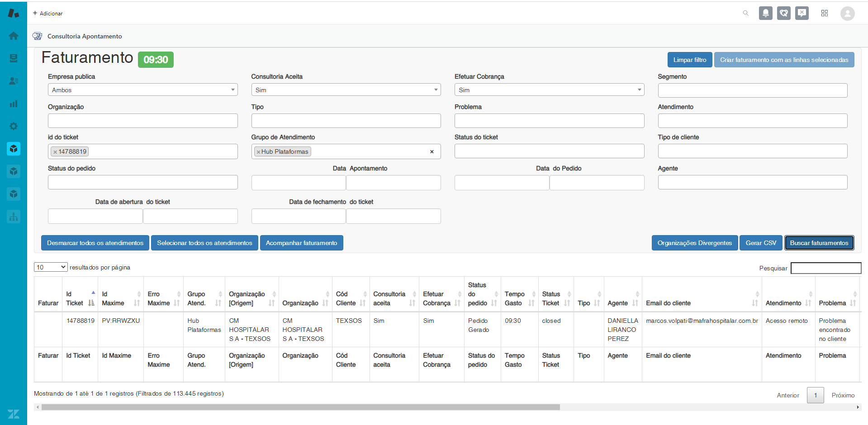Remove the 14788819 ticket id tag
The height and width of the screenshot is (425, 868).
(55, 152)
